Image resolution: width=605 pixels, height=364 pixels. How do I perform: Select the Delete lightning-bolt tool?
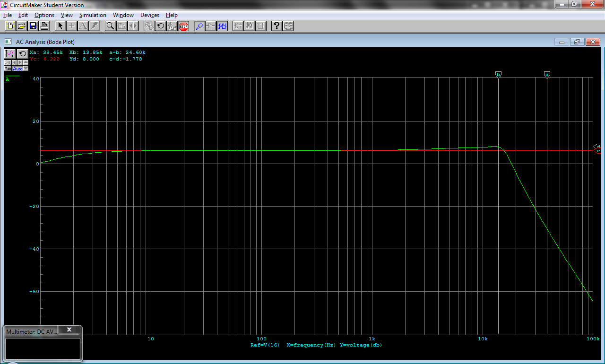[x=95, y=26]
